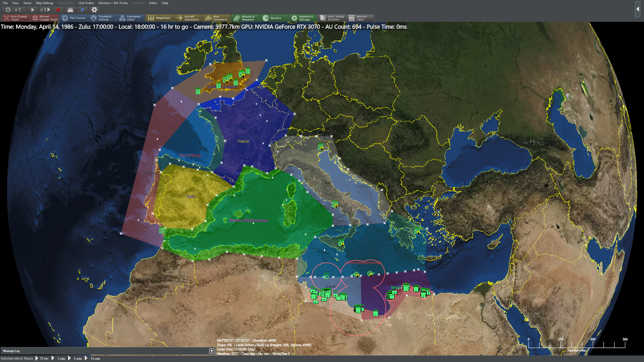Image resolution: width=644 pixels, height=362 pixels.
Task: Open Unit / Group Doctrine
Action: click(331, 18)
